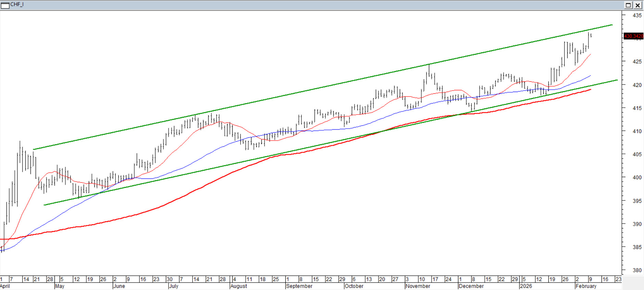
Task: Open the CHF_I window system menu icon
Action: 5,5
